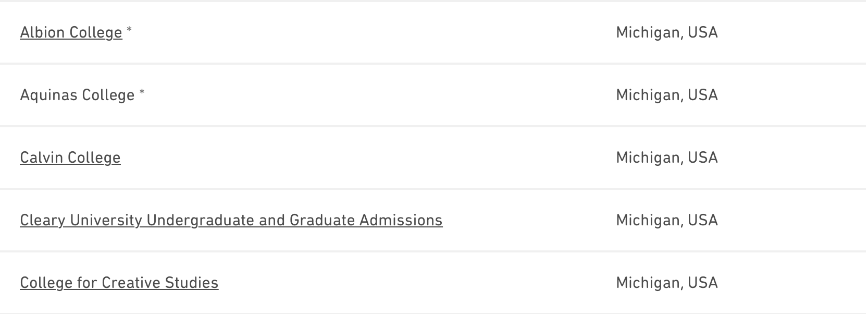
Task: Select Michigan, USA location in Calvin College row
Action: coord(666,158)
